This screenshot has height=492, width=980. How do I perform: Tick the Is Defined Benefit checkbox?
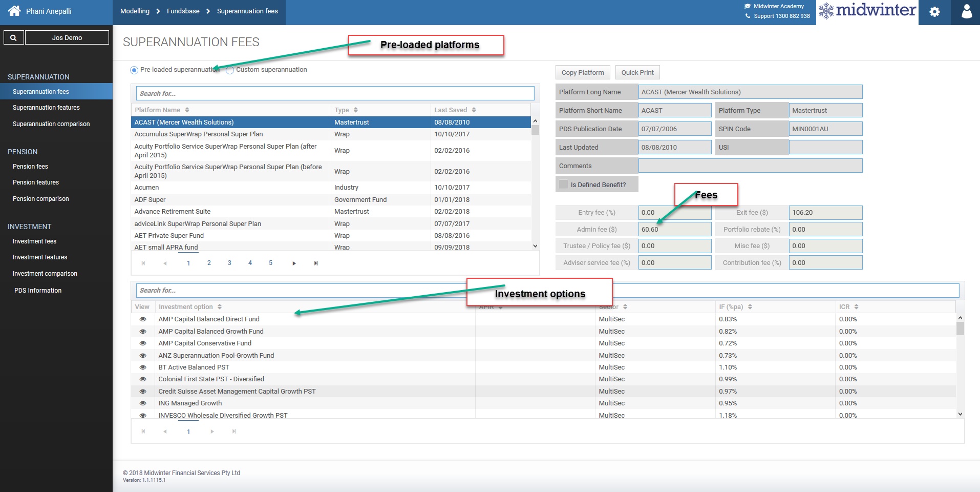pos(564,184)
